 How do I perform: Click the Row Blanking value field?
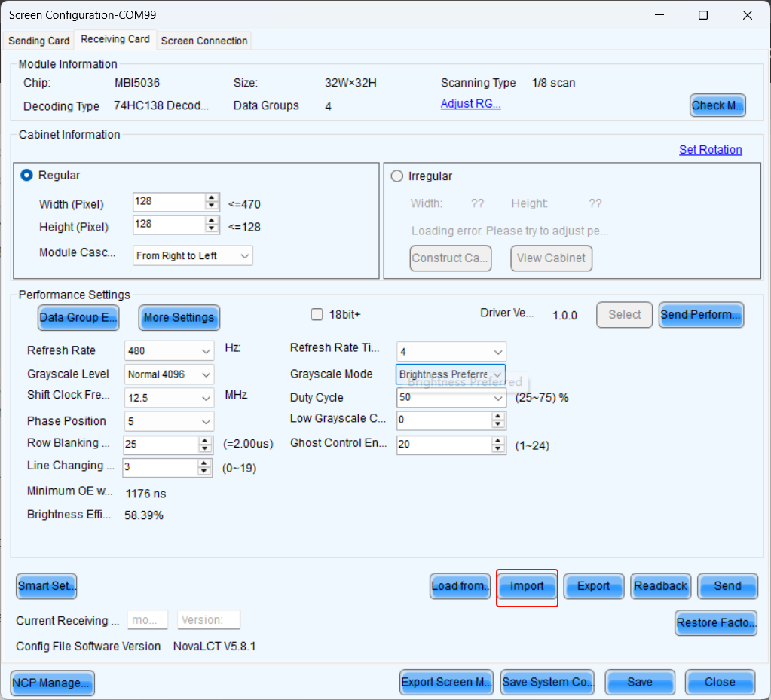tap(159, 445)
